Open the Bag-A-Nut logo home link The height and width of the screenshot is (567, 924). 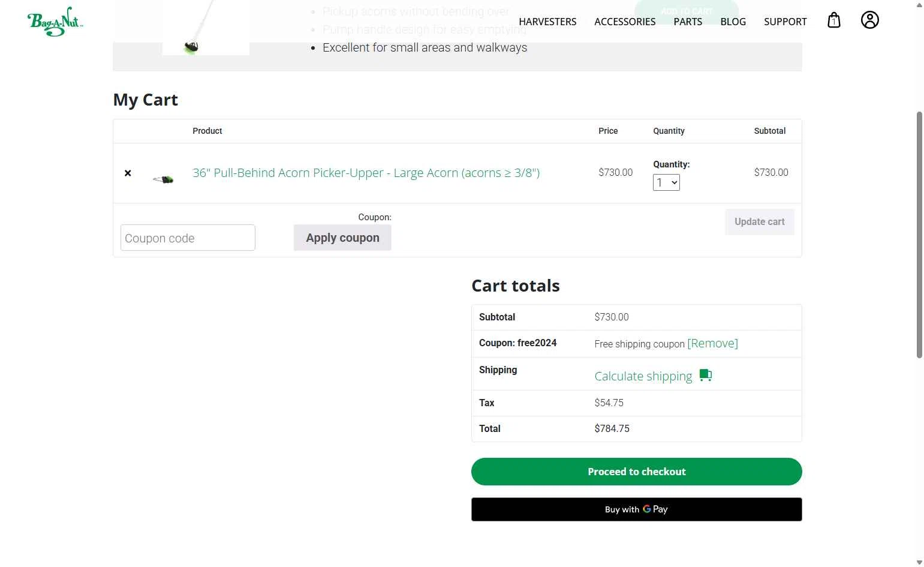tap(55, 22)
